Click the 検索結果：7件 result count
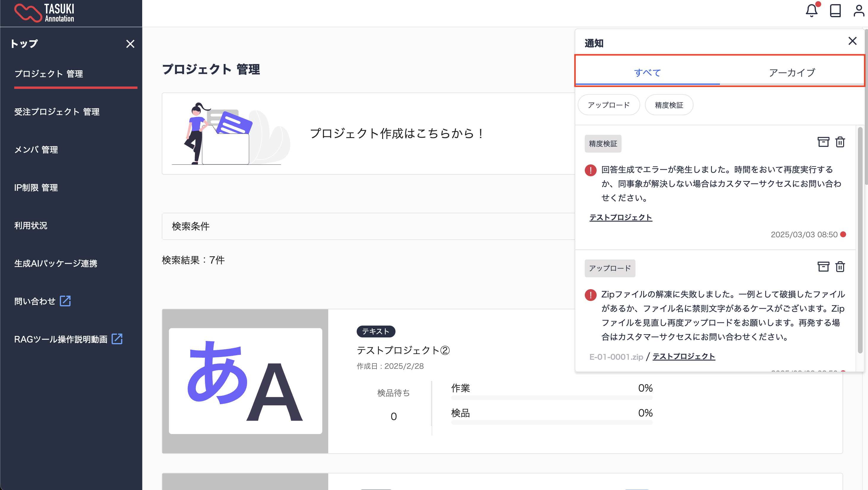 point(193,260)
